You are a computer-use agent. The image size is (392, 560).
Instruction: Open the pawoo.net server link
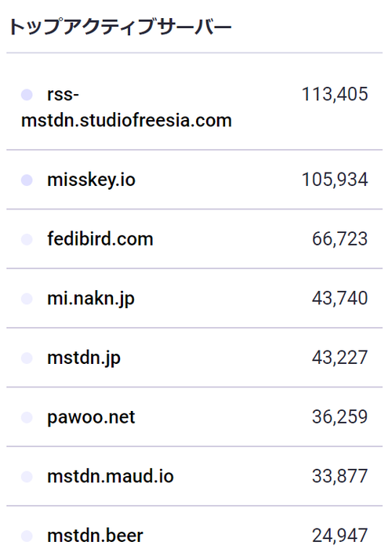(91, 417)
